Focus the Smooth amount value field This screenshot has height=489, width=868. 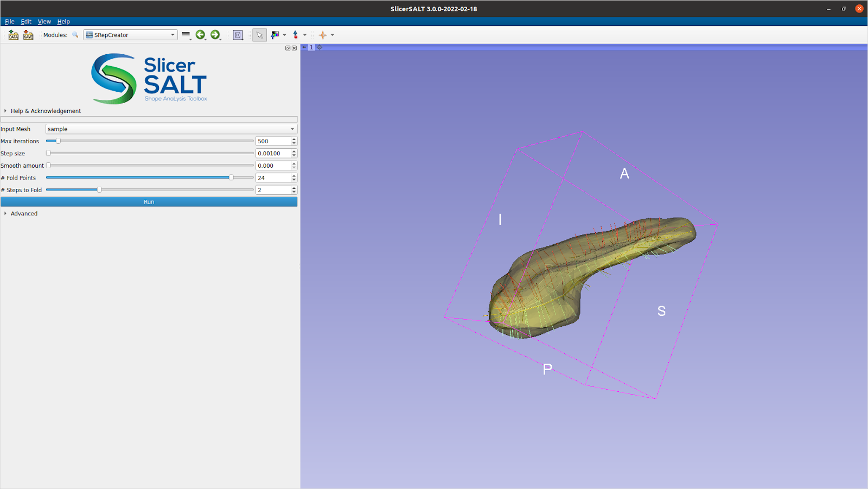[273, 166]
